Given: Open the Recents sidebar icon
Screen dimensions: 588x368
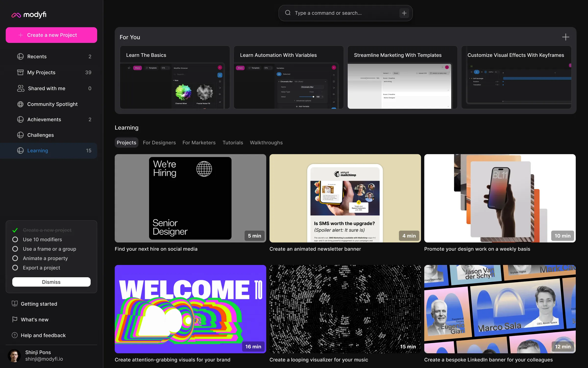Looking at the screenshot, I should [x=20, y=56].
